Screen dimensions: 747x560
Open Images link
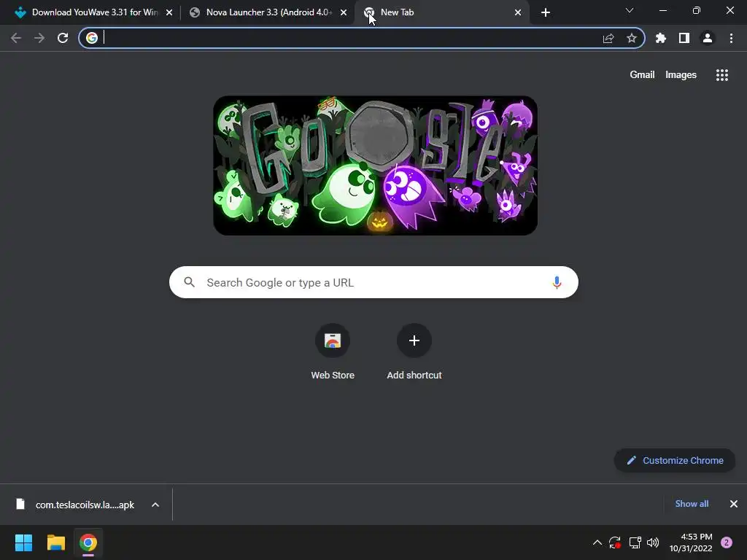click(681, 75)
